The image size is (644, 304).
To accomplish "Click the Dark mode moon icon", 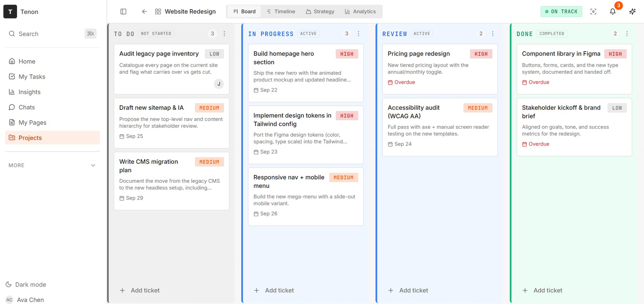I will tap(9, 284).
